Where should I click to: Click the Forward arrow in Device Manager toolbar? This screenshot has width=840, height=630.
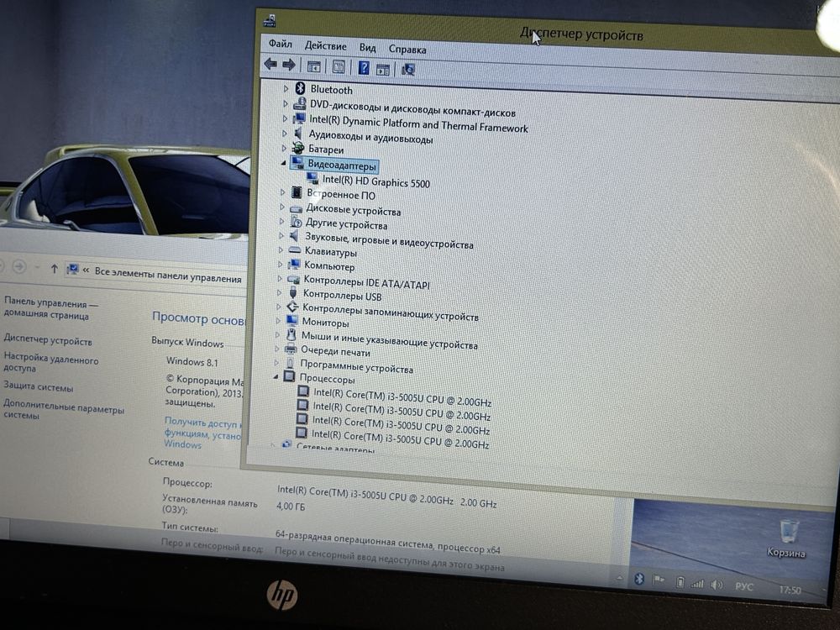tap(289, 65)
